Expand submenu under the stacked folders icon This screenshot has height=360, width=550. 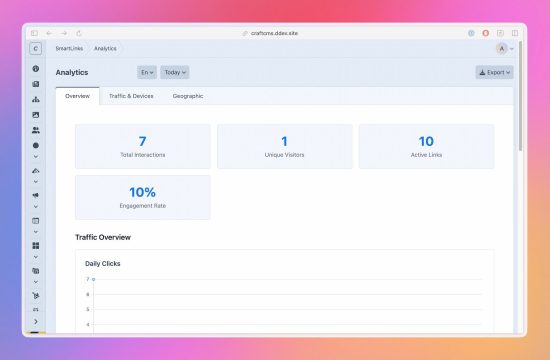[x=35, y=282]
